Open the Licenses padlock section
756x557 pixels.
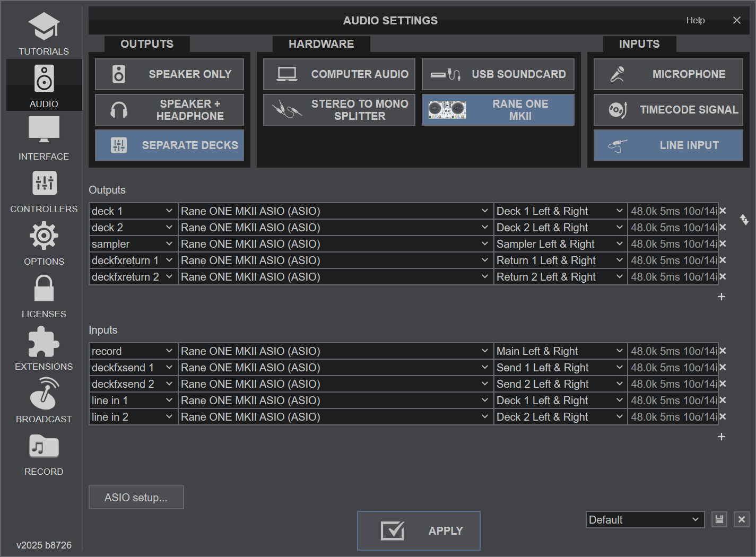(x=44, y=296)
